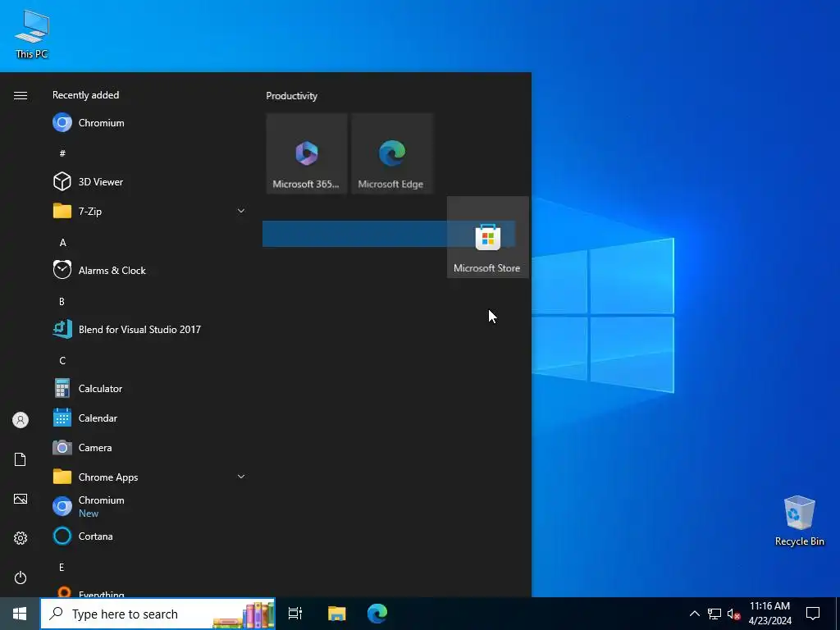Click the letter B section header

click(x=62, y=302)
